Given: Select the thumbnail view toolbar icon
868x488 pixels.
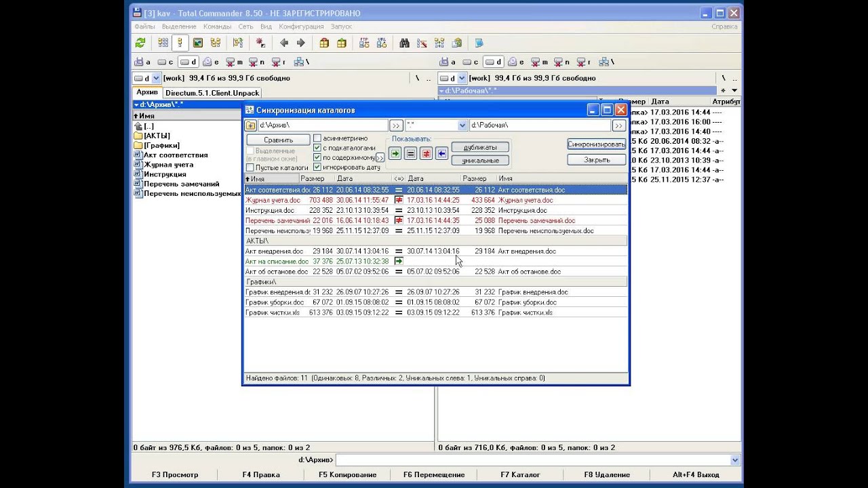Looking at the screenshot, I should [x=198, y=43].
